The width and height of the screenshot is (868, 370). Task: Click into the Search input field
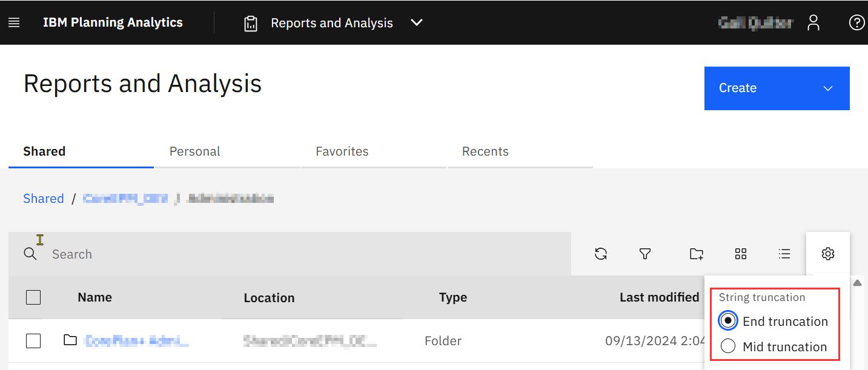point(303,254)
